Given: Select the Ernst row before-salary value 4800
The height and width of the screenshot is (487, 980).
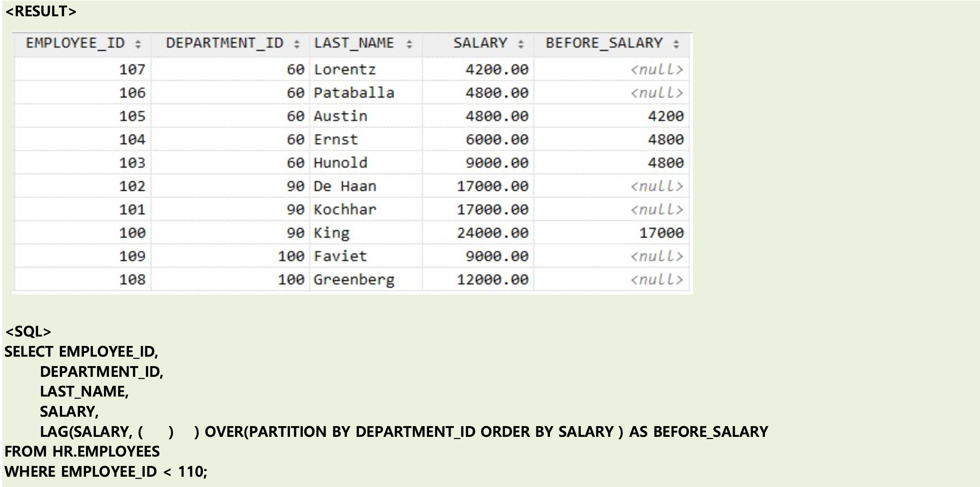Looking at the screenshot, I should tap(665, 140).
